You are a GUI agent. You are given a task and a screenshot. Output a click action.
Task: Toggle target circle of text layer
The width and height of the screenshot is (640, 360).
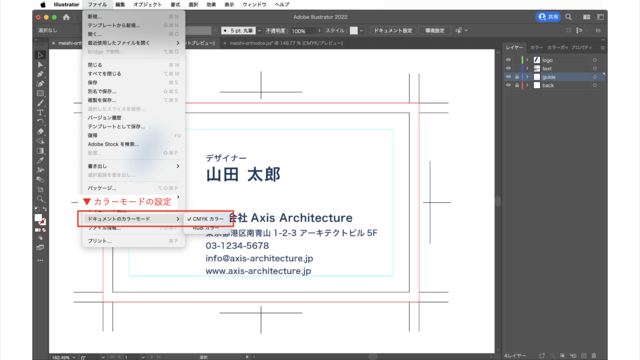595,69
